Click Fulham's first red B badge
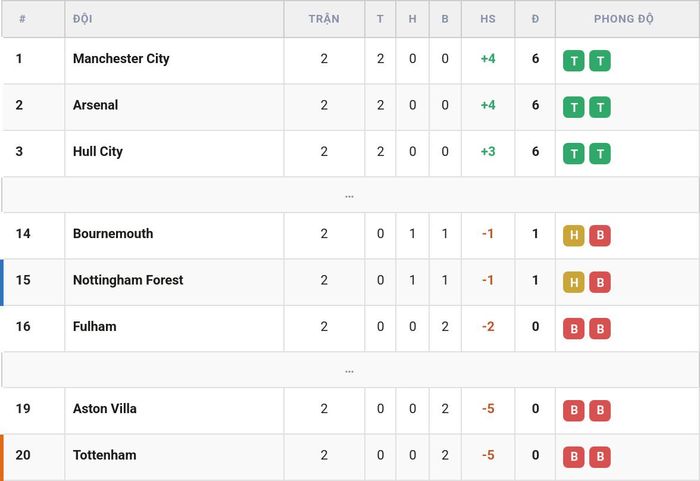Viewport: 700px width, 481px height. (x=574, y=329)
